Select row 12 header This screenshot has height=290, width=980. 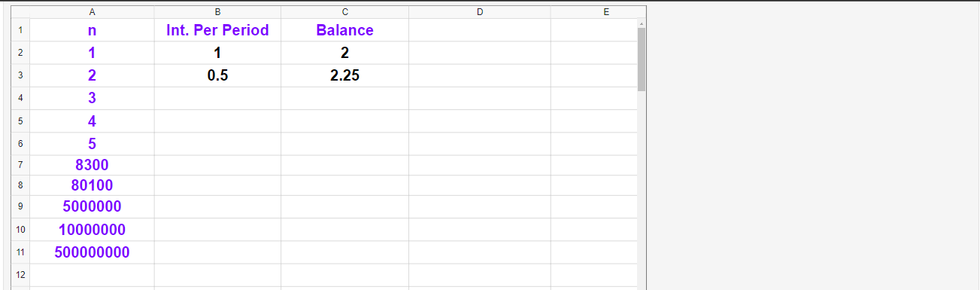click(x=20, y=275)
